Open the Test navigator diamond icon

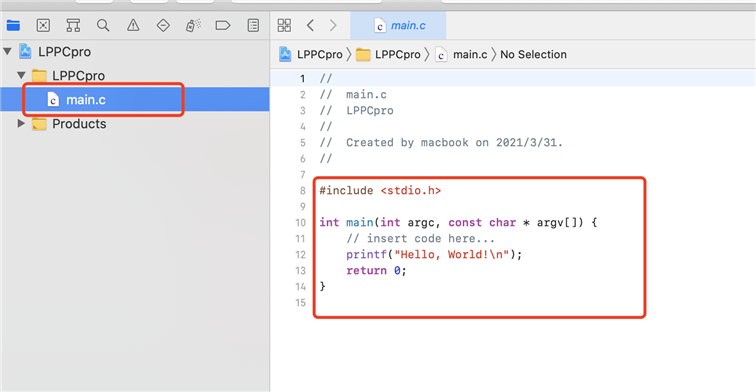pyautogui.click(x=163, y=26)
